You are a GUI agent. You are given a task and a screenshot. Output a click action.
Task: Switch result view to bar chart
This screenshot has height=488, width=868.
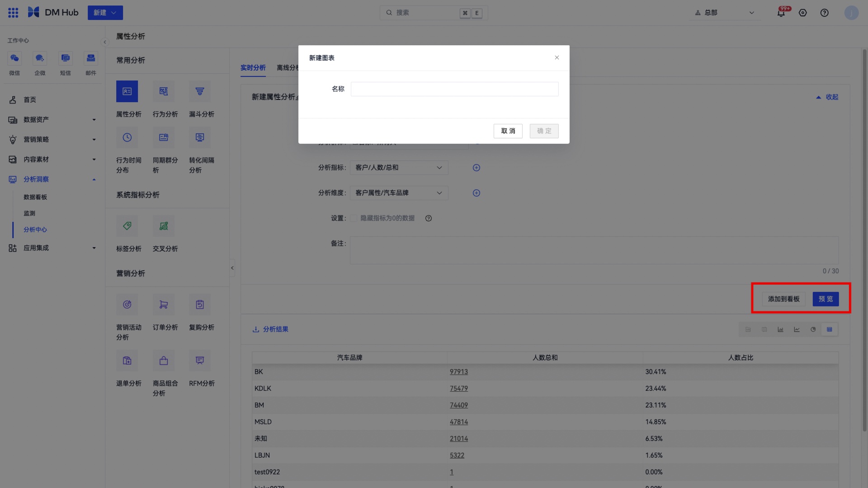(780, 329)
